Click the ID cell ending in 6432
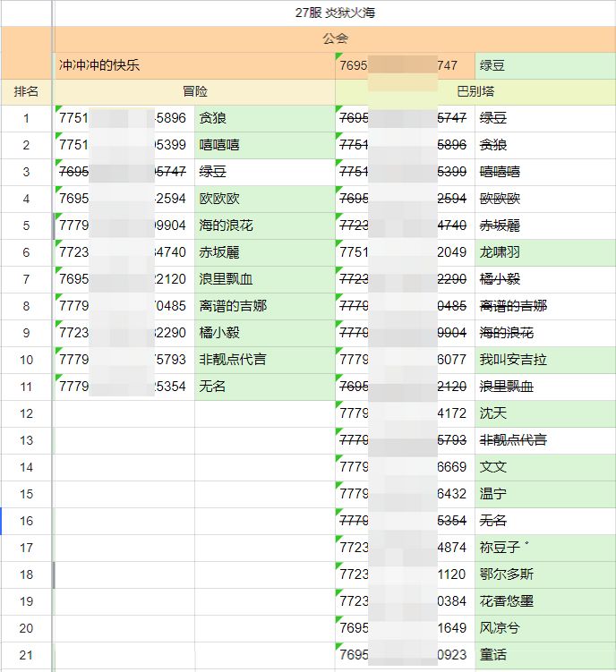This screenshot has width=616, height=672. (x=405, y=494)
